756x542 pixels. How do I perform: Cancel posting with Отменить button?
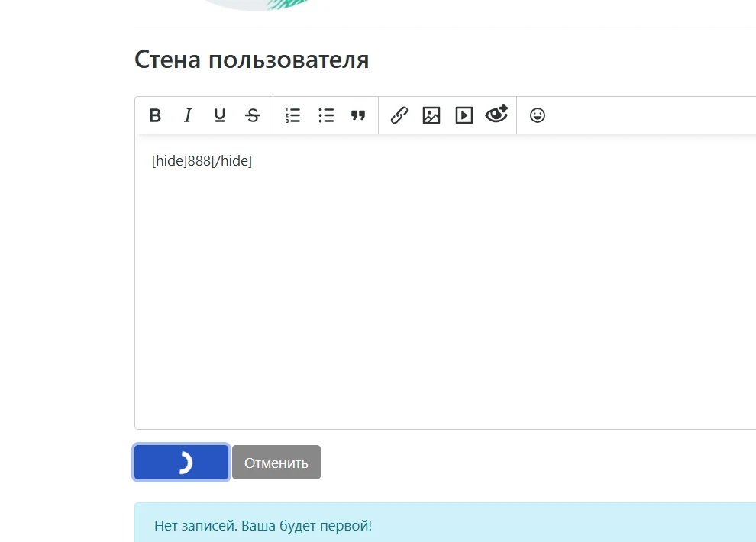pos(276,463)
